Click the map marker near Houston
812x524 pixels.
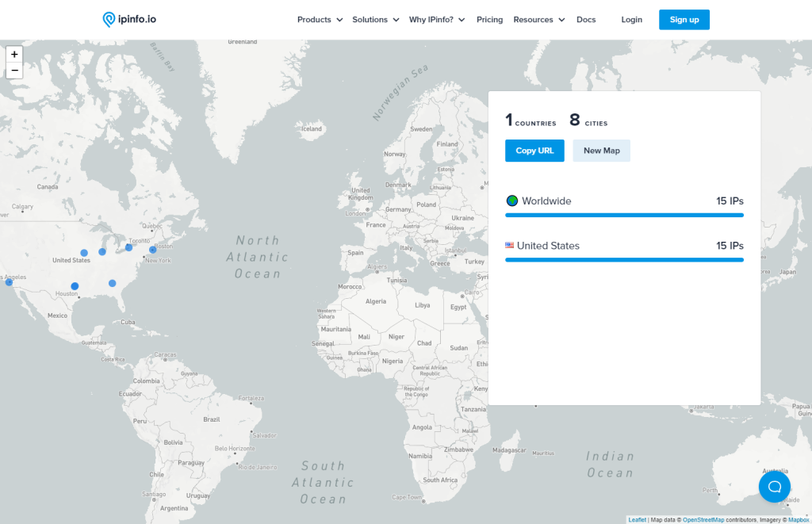[x=75, y=286]
